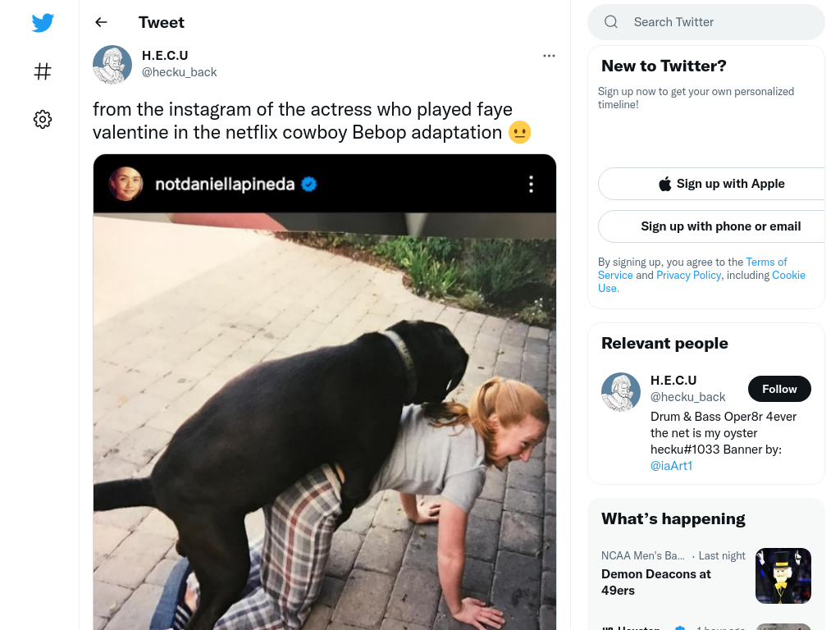The width and height of the screenshot is (840, 630).
Task: Click the Twitter bird logo
Action: tap(43, 22)
